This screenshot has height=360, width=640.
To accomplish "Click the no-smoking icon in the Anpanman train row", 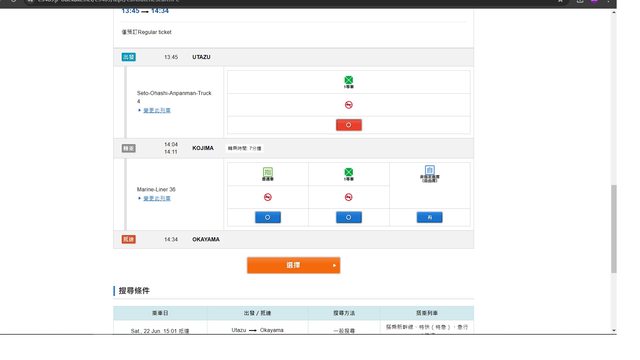I will coord(349,105).
